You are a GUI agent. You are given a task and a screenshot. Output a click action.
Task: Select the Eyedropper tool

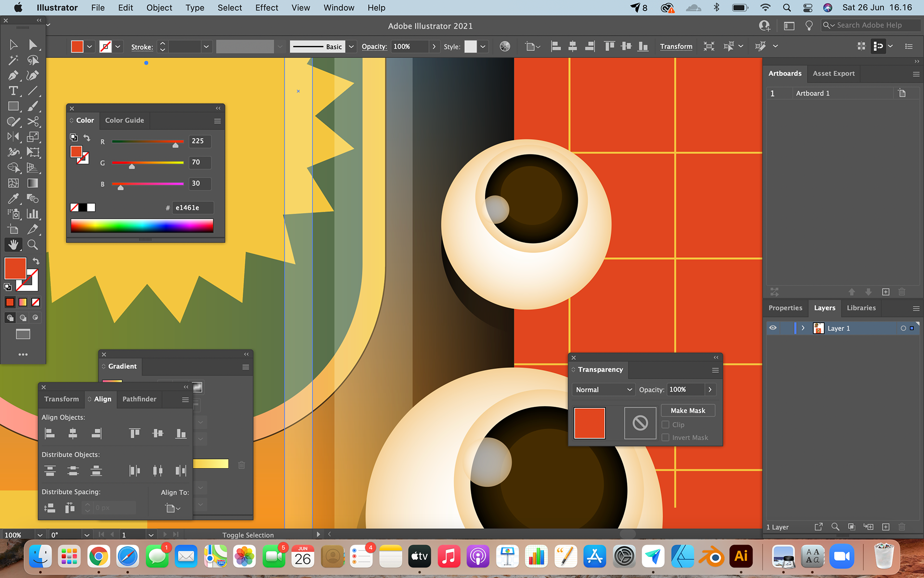pos(13,198)
